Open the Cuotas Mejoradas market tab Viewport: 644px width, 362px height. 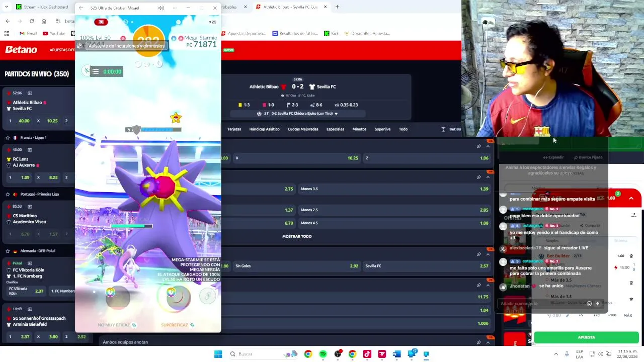[303, 129]
